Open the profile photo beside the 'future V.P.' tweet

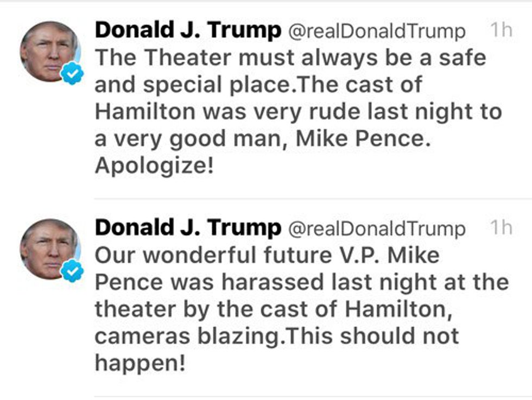tap(48, 250)
